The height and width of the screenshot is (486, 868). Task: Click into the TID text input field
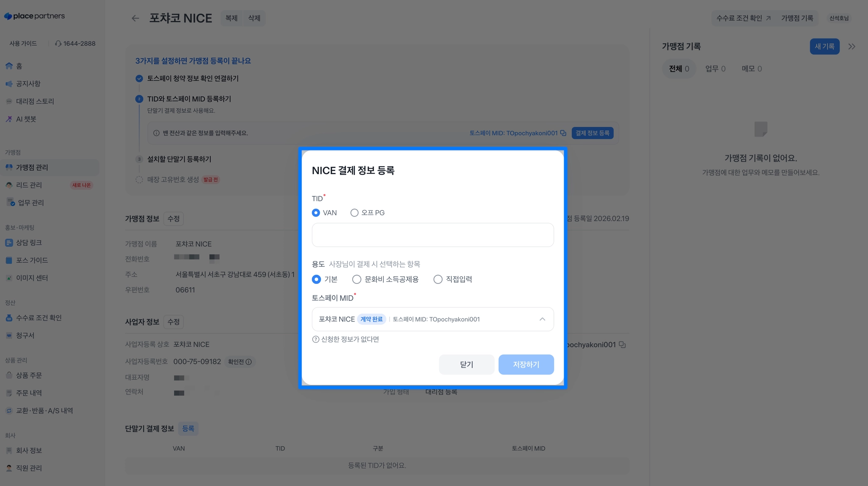433,235
